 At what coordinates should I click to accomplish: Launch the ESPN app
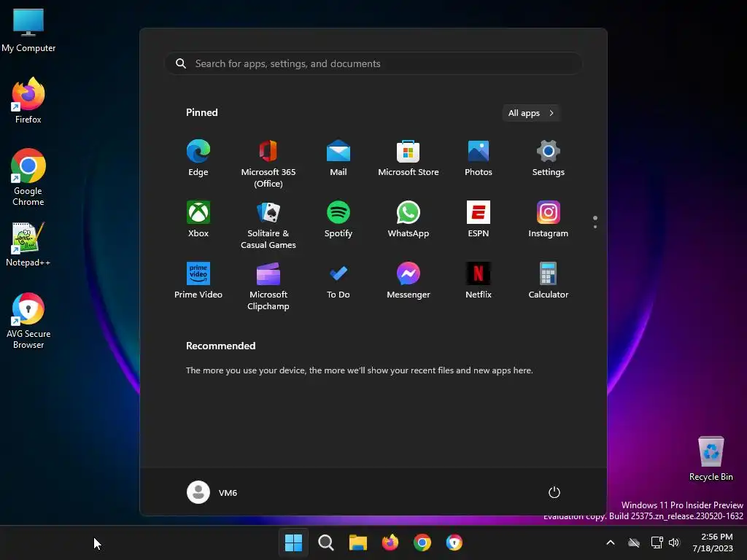click(x=479, y=219)
